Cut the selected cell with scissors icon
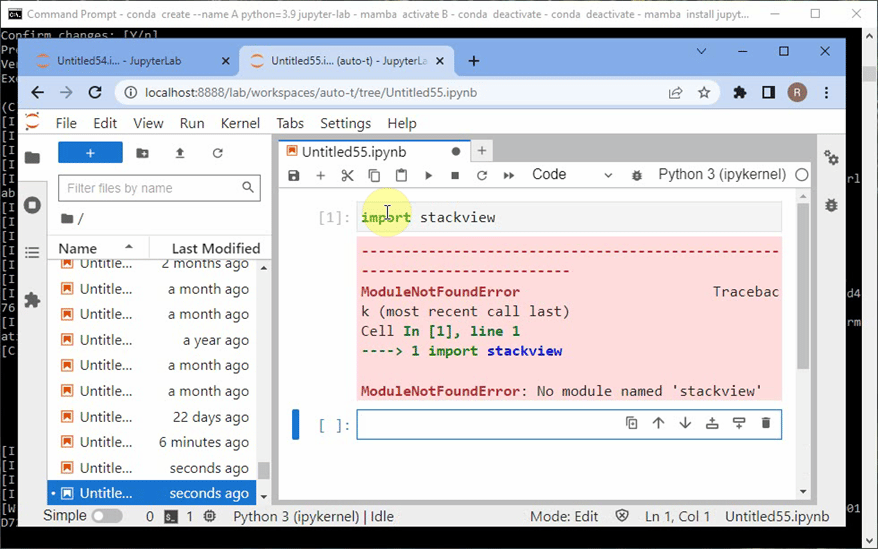Image resolution: width=878 pixels, height=549 pixels. 347,175
